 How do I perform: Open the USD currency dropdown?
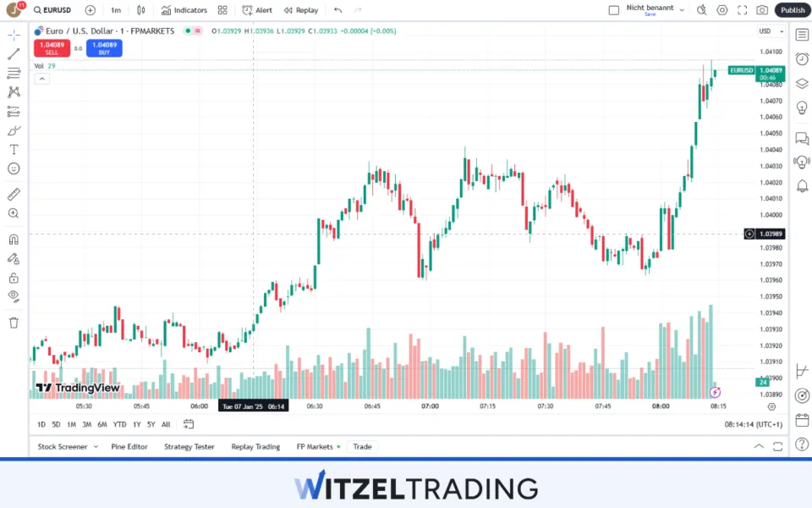click(x=765, y=31)
